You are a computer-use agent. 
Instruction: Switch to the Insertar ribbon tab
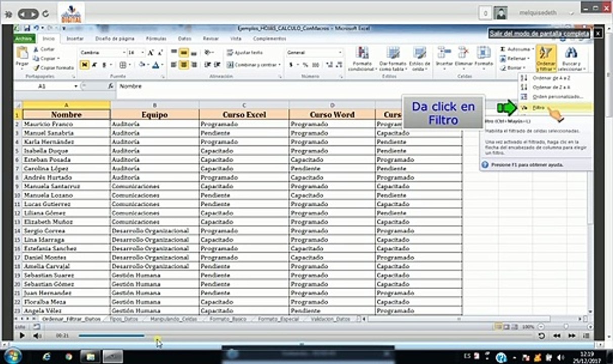click(x=75, y=38)
